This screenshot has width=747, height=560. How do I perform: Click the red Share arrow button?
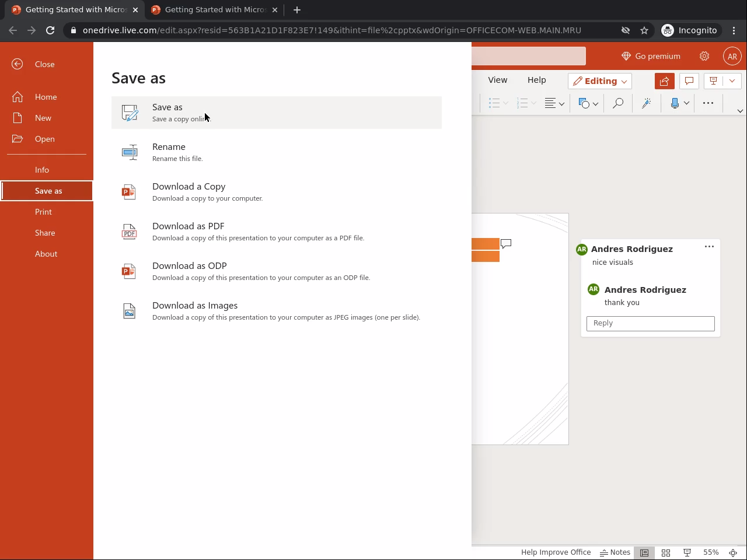coord(664,81)
